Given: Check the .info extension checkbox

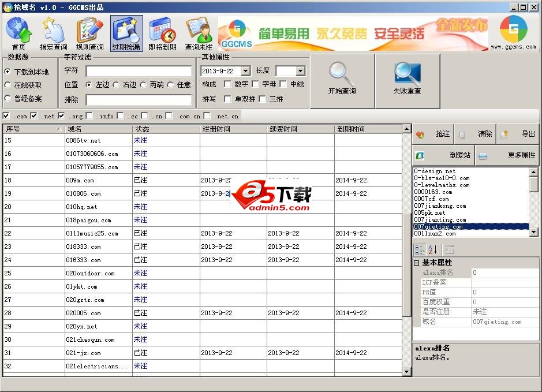Looking at the screenshot, I should point(89,116).
